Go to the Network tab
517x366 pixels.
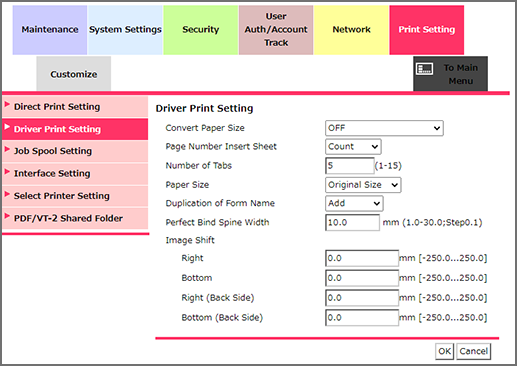pos(351,30)
